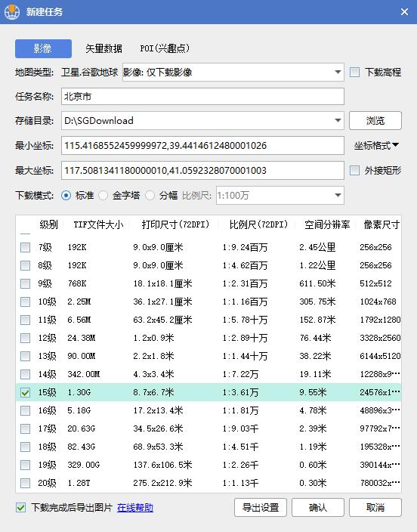Check the 16级 level checkbox
The width and height of the screenshot is (417, 532).
[26, 410]
